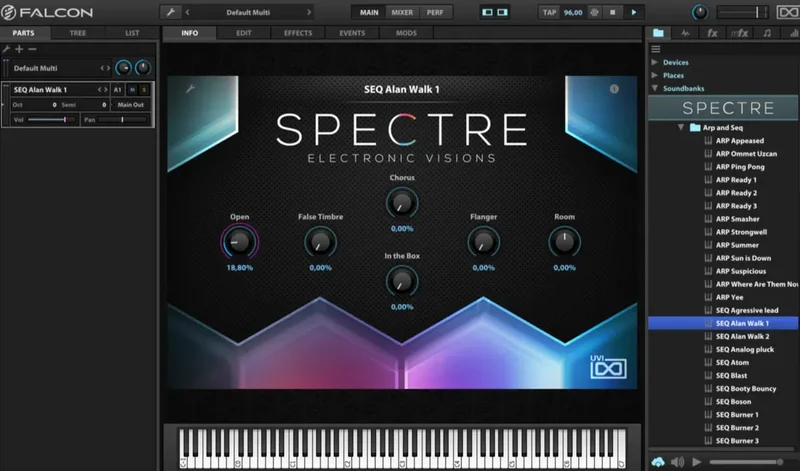Viewport: 800px width, 471px height.
Task: Switch to the PERF view
Action: [435, 12]
